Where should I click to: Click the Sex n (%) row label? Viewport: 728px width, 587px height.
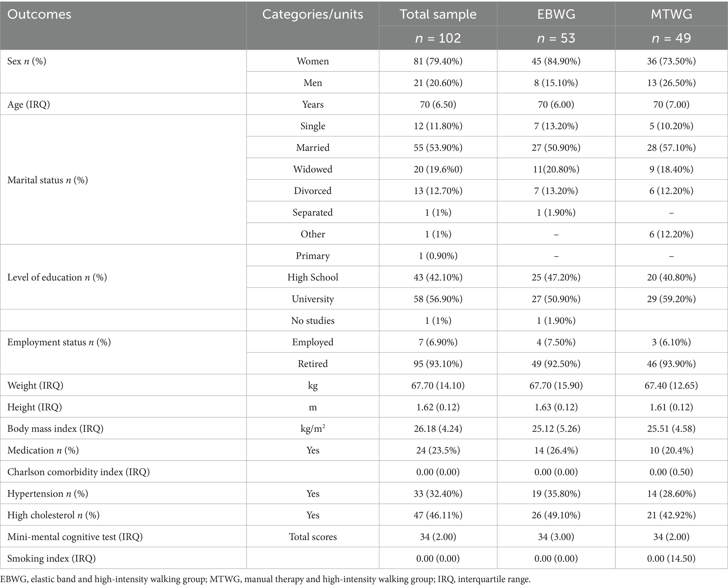pos(27,61)
